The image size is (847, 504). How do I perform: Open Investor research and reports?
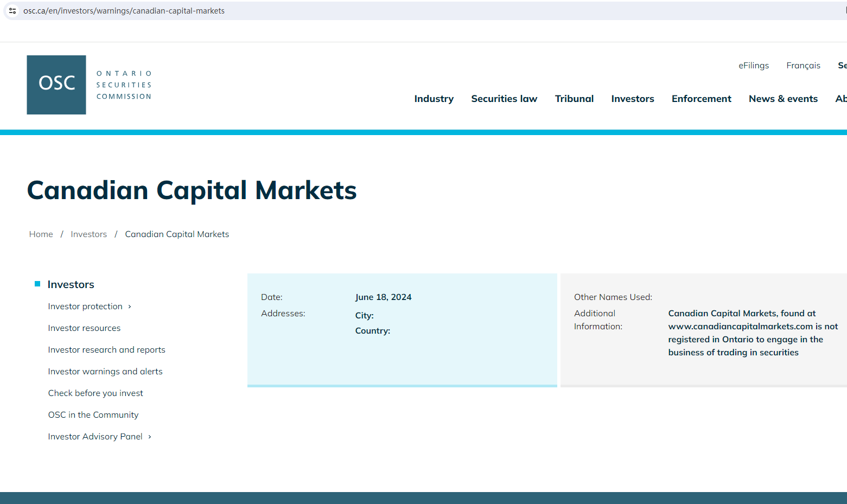point(106,350)
